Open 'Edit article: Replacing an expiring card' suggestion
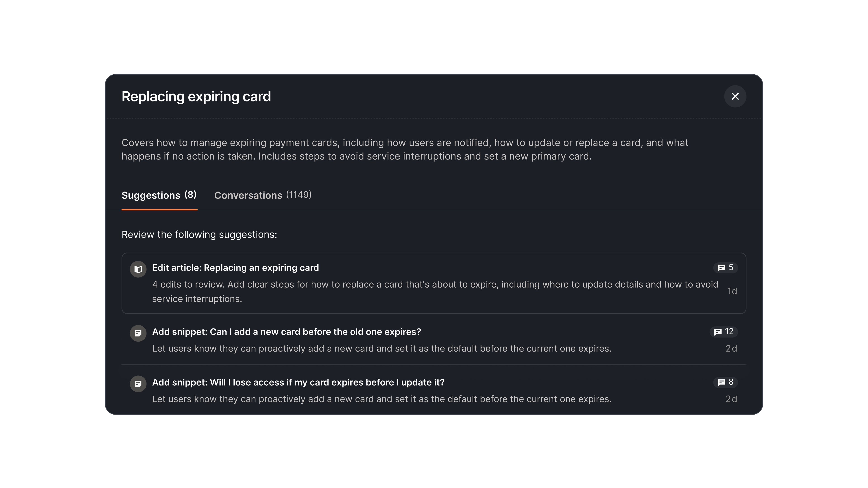 click(235, 268)
